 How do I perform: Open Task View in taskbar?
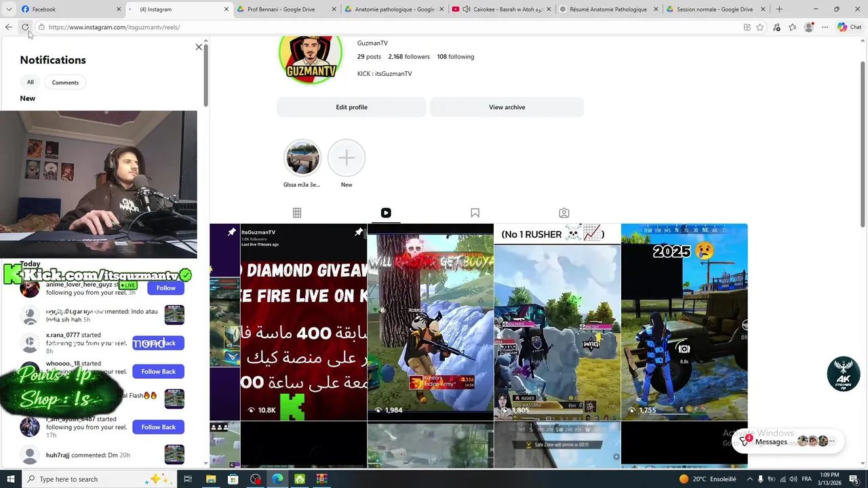point(188,479)
